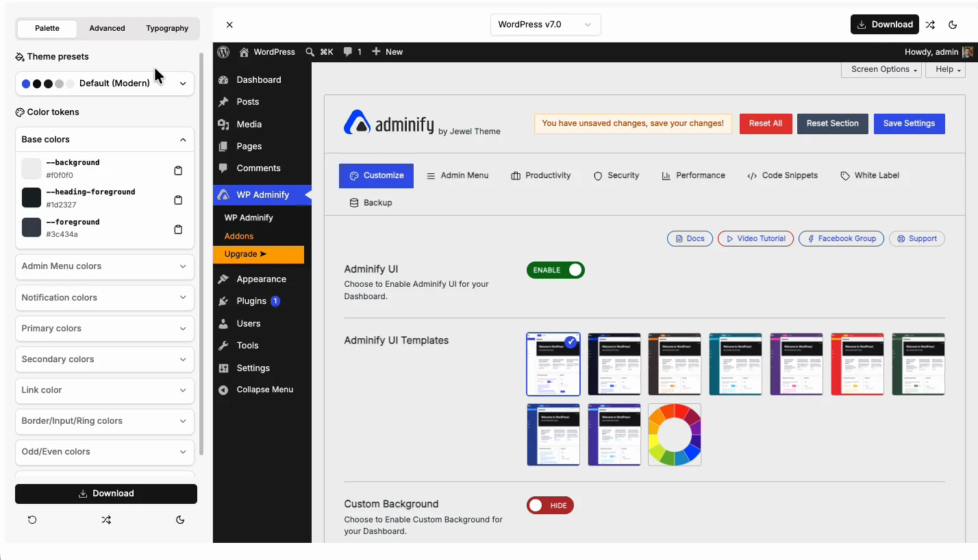Click the shuffle icon in left panel footer
Viewport: 978px width, 560px height.
tap(106, 520)
